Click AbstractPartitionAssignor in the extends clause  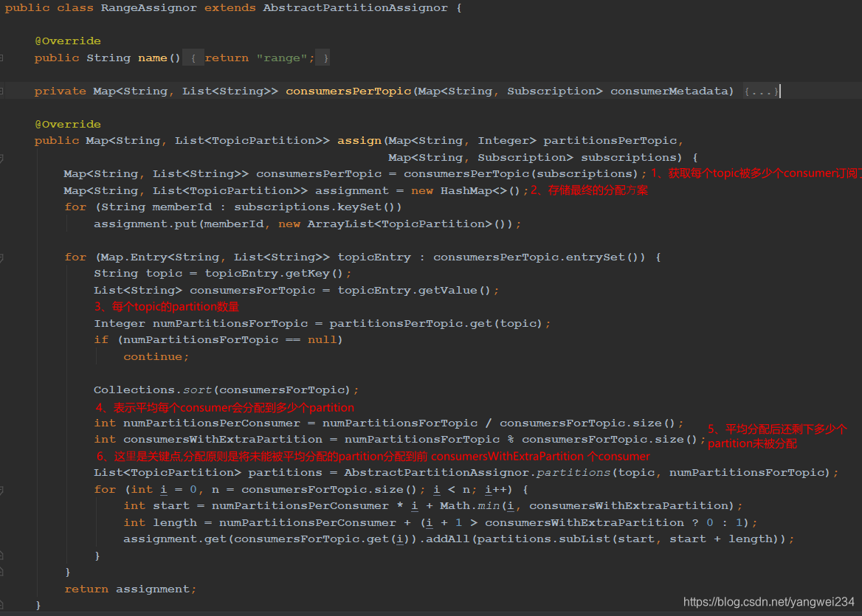355,7
